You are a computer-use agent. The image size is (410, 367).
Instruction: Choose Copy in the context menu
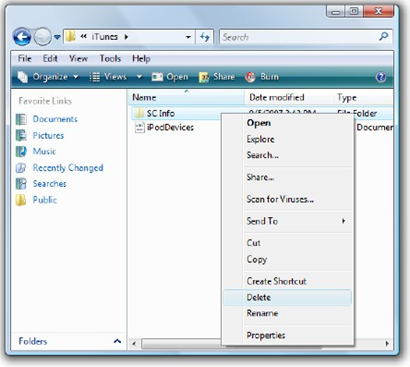288,259
